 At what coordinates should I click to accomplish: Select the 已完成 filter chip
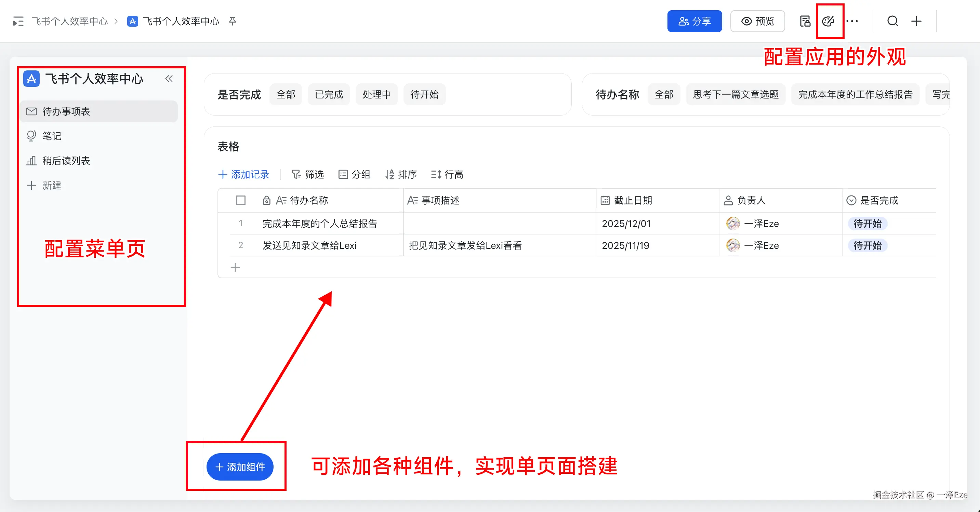[x=329, y=94]
